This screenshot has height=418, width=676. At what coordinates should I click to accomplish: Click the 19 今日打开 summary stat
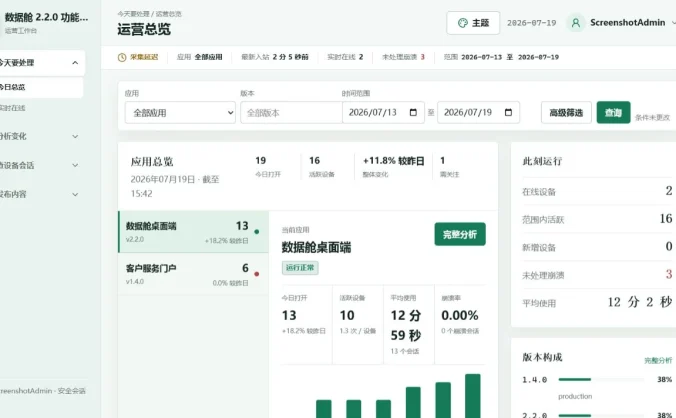(268, 166)
